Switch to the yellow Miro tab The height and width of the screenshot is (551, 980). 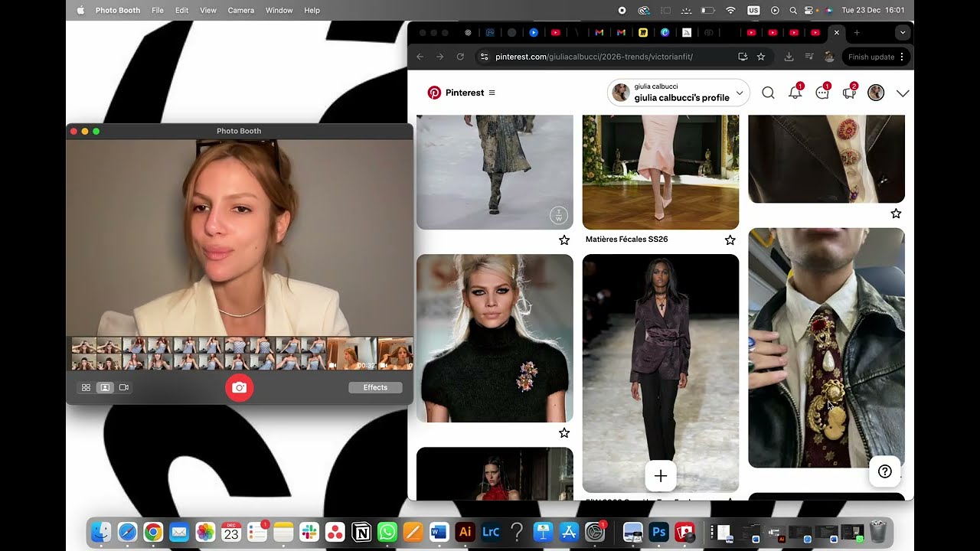643,33
